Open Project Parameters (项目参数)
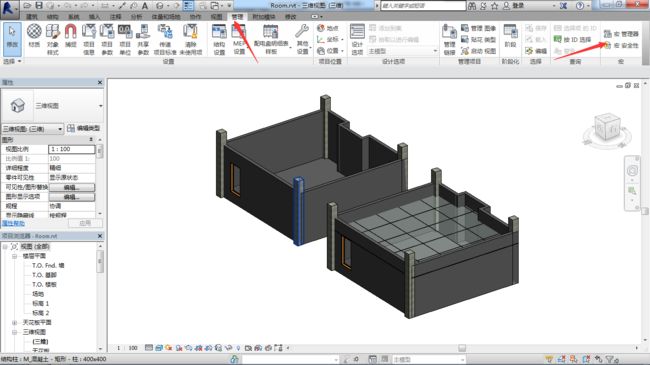Viewport: 650px width, 365px height. pos(107,39)
